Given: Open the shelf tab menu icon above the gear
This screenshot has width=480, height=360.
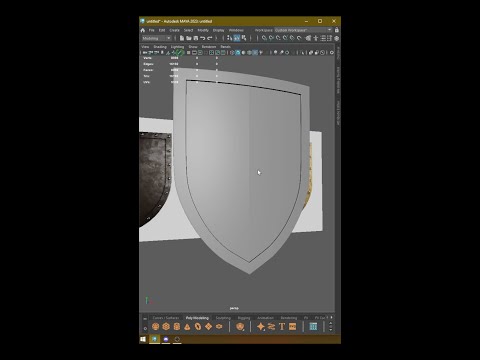Looking at the screenshot, I should point(145,319).
